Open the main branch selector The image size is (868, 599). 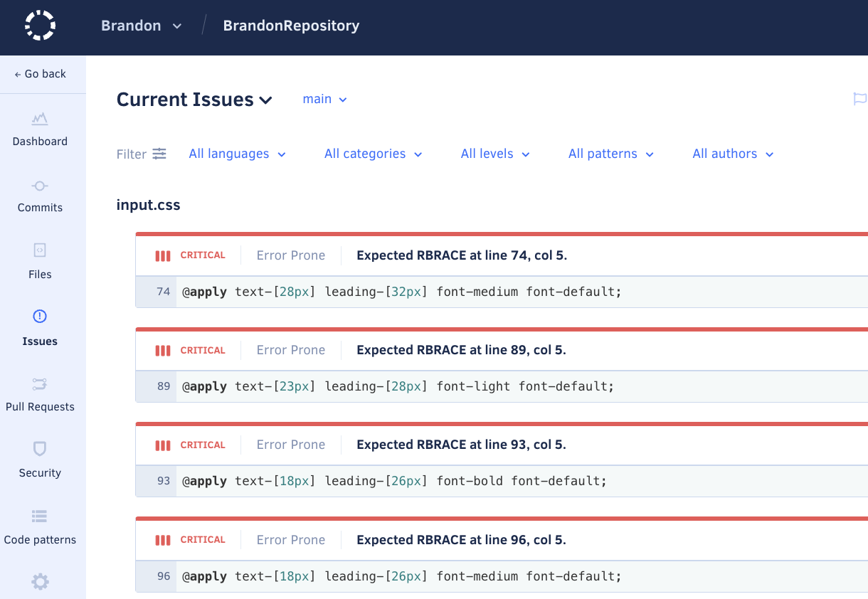pos(324,99)
